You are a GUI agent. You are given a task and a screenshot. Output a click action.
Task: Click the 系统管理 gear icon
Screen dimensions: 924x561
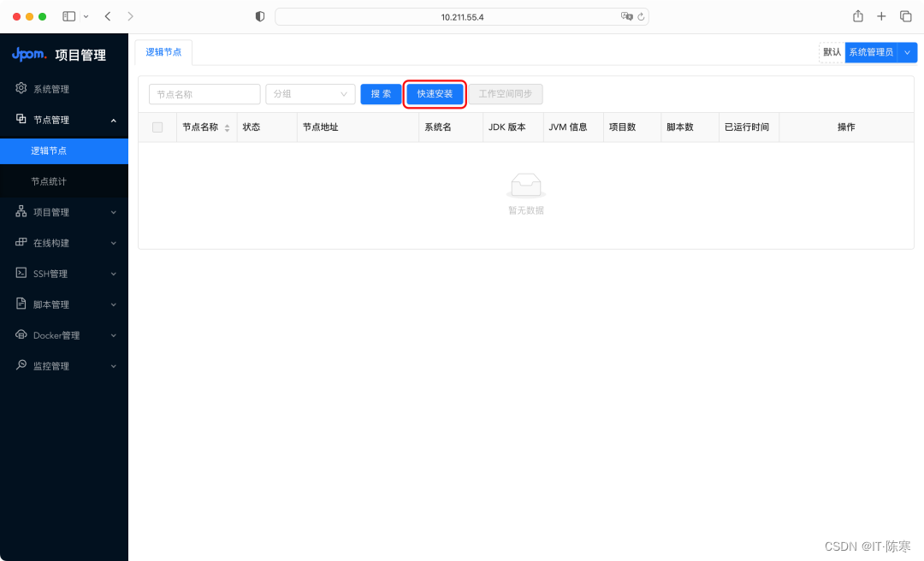click(21, 88)
